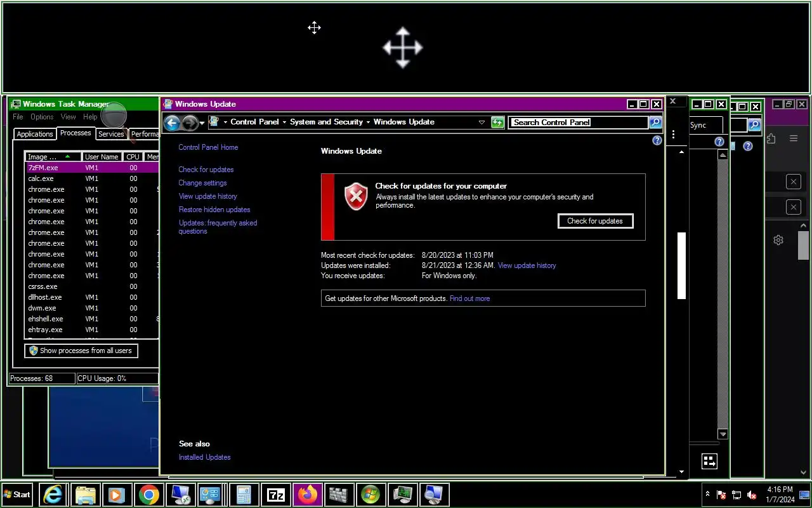This screenshot has height=508, width=812.
Task: Open Installed Updates link
Action: click(204, 457)
